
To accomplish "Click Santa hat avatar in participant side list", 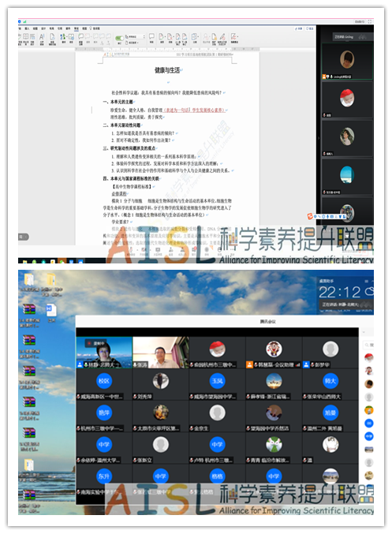I will [x=369, y=357].
